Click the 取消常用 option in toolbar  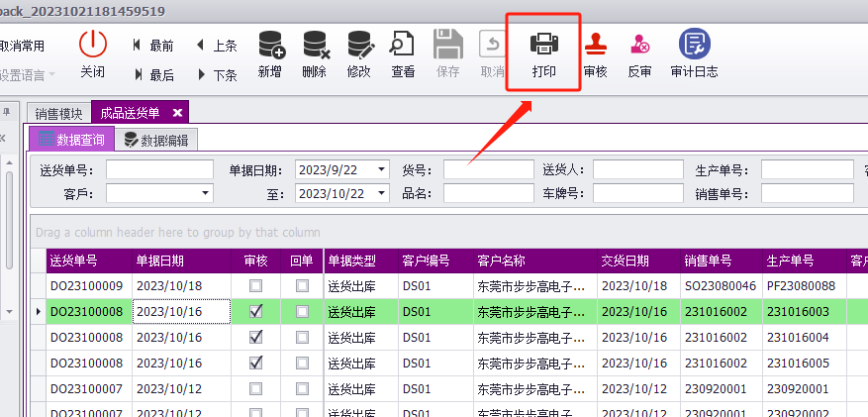pyautogui.click(x=21, y=46)
